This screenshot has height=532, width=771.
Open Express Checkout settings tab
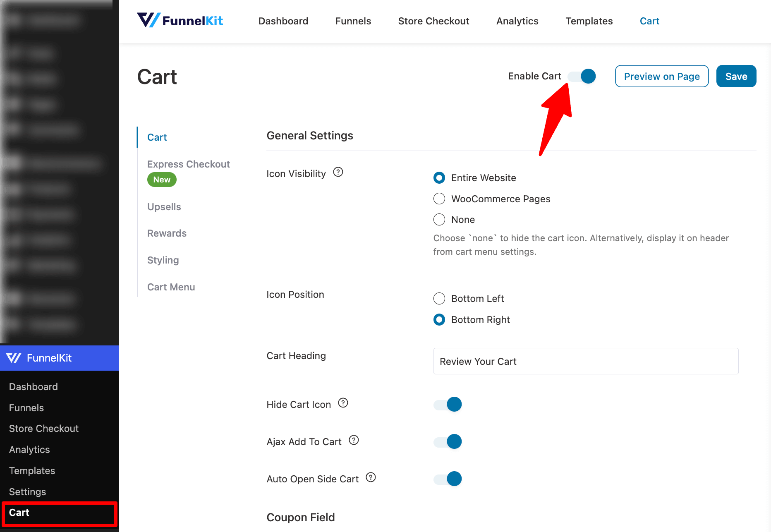189,164
